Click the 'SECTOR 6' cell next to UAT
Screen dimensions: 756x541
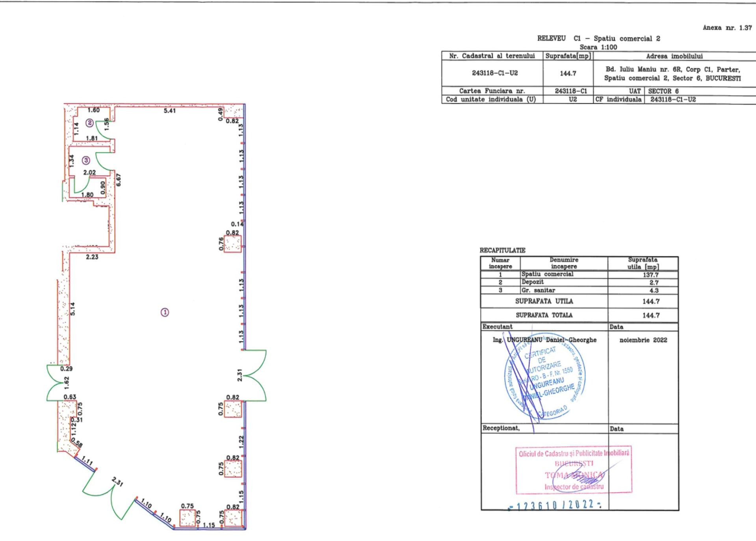(x=663, y=91)
